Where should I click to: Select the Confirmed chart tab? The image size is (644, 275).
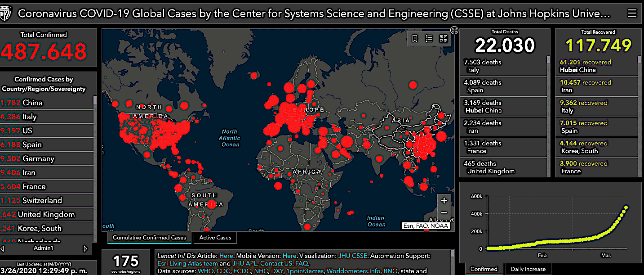484,269
